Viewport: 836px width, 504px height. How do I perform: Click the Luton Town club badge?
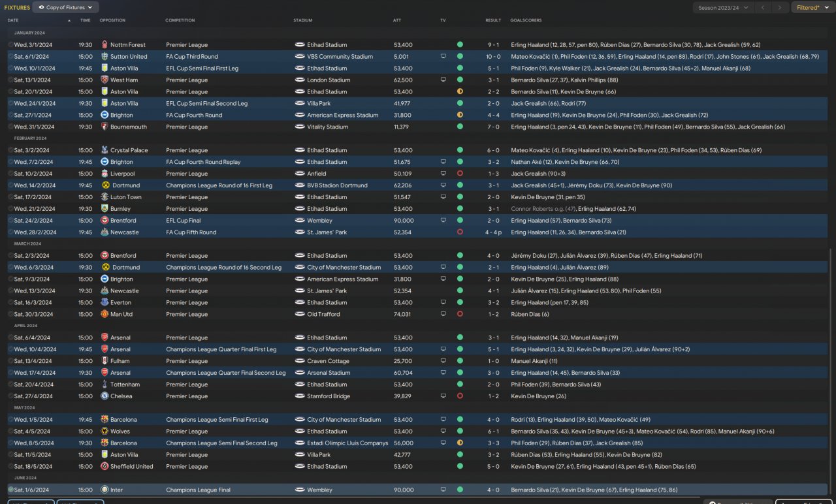coord(104,197)
